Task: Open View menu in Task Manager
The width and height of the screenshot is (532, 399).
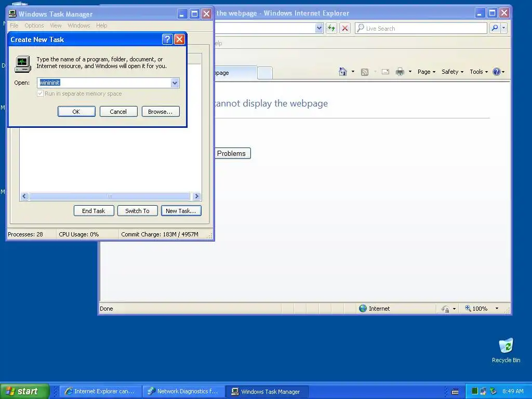Action: click(56, 25)
